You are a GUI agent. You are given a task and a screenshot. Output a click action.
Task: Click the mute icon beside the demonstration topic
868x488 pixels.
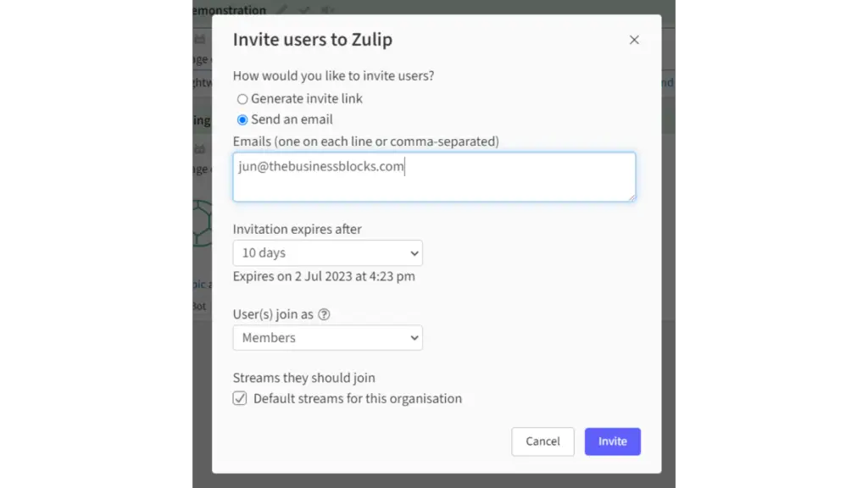pos(326,9)
